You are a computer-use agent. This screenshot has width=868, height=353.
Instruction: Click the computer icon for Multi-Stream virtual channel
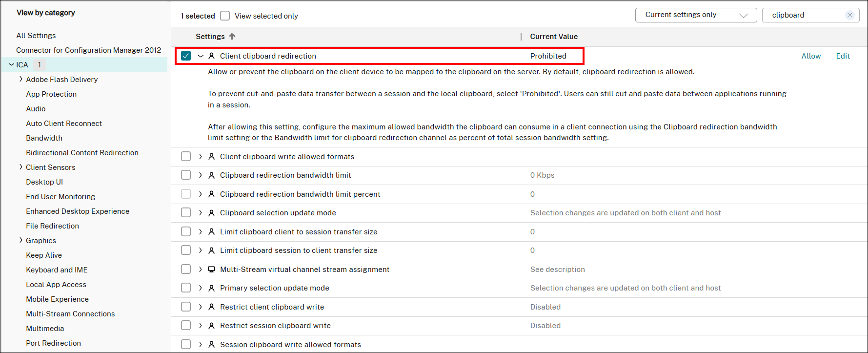click(x=212, y=270)
